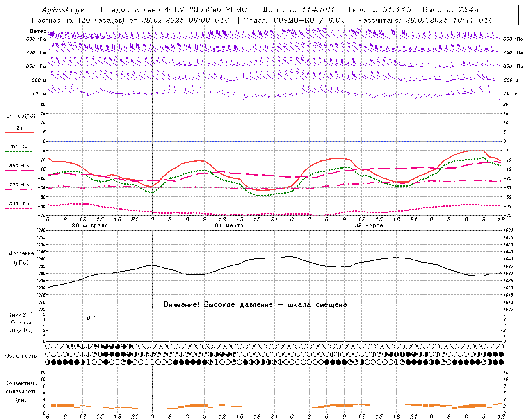The width and height of the screenshot is (525, 420).
Task: Click the "01 марта" date label
Action: pos(229,226)
